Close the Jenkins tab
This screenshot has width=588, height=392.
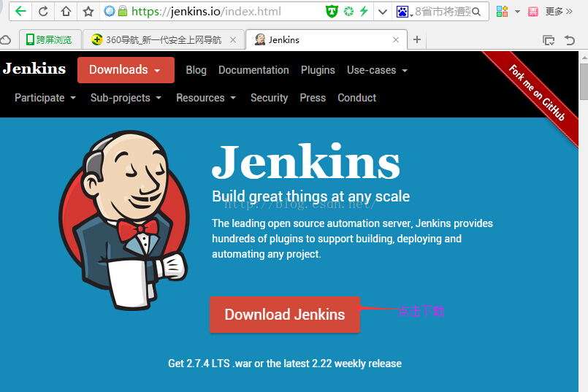click(x=396, y=39)
